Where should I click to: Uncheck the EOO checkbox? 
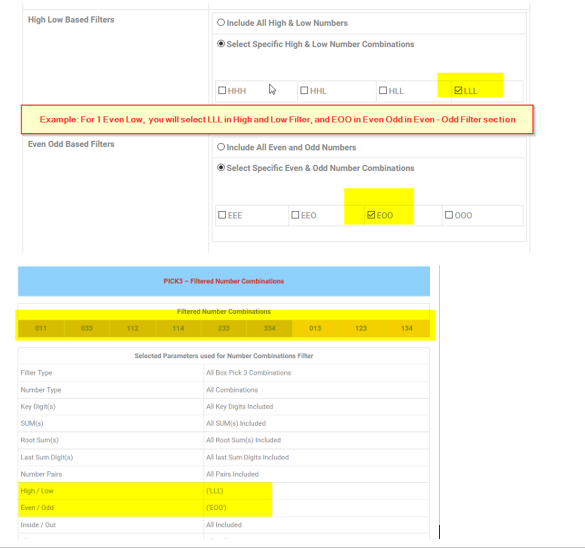point(371,215)
